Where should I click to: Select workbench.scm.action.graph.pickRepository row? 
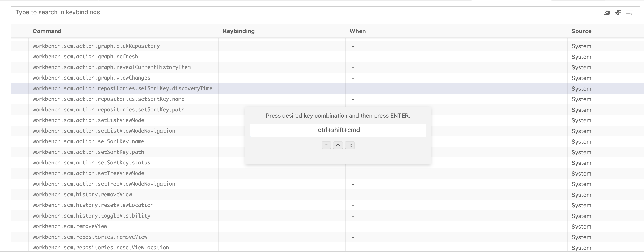pos(96,46)
